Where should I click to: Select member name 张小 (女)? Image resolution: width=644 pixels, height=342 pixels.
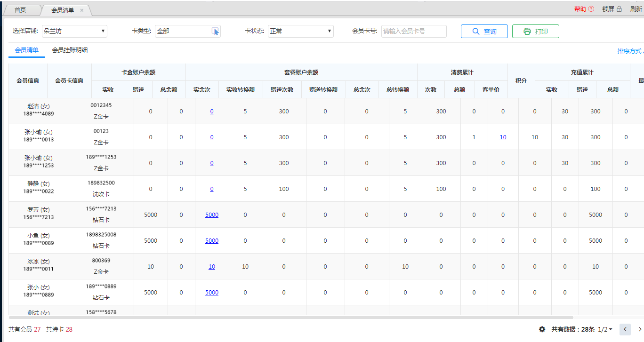pos(39,287)
